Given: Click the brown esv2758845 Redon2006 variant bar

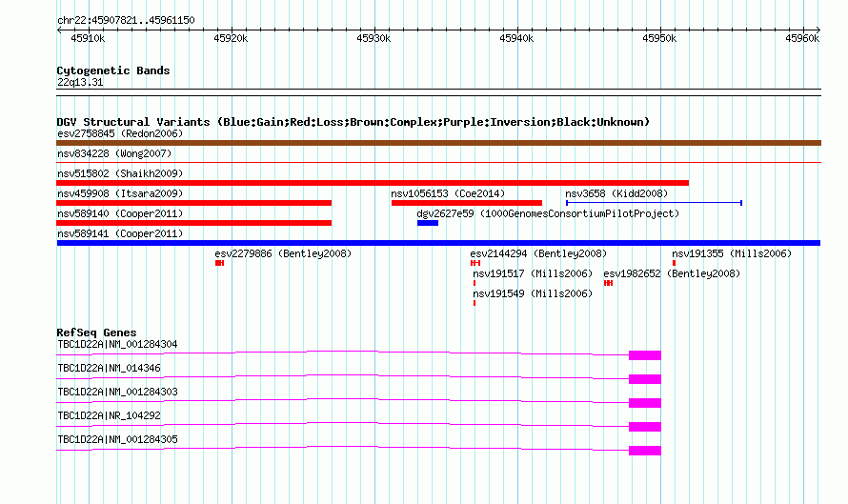Looking at the screenshot, I should [x=438, y=143].
